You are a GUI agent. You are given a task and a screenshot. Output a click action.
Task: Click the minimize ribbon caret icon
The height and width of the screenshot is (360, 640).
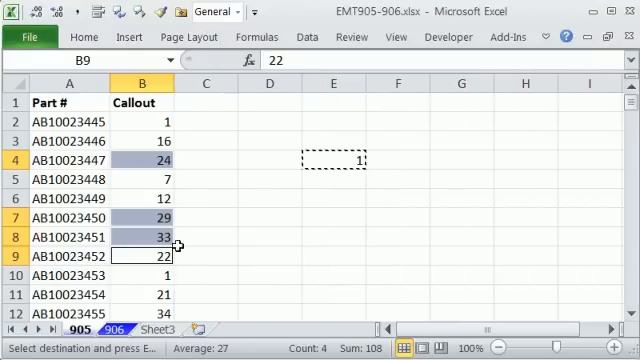click(x=546, y=36)
